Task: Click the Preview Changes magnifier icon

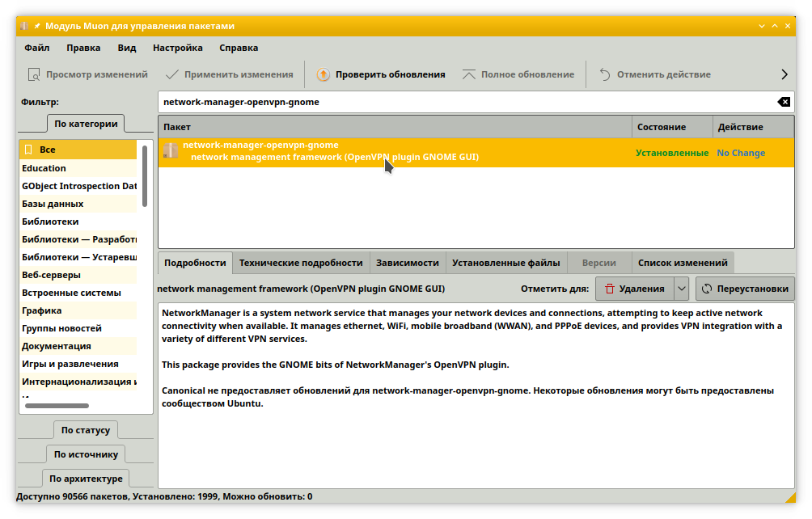Action: [34, 74]
